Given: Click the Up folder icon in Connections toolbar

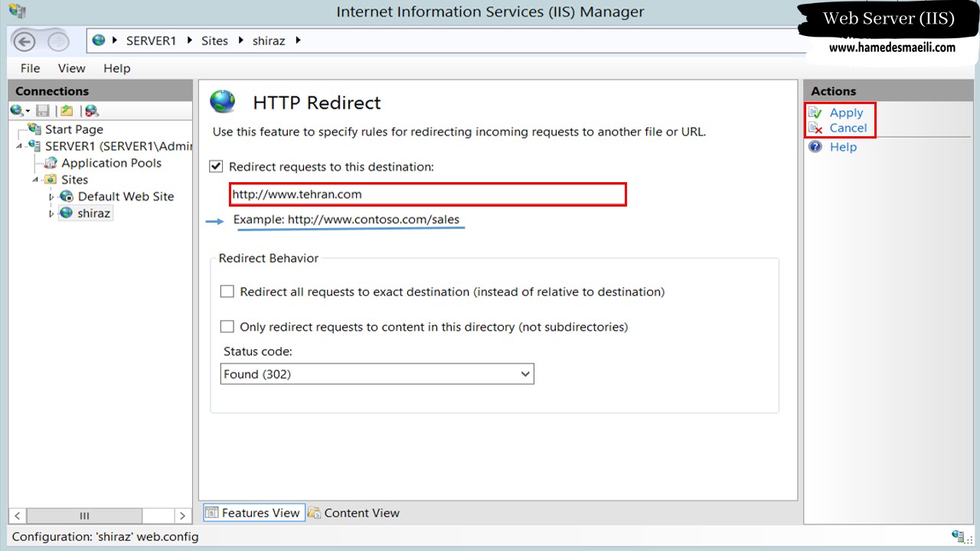Looking at the screenshot, I should pyautogui.click(x=67, y=111).
